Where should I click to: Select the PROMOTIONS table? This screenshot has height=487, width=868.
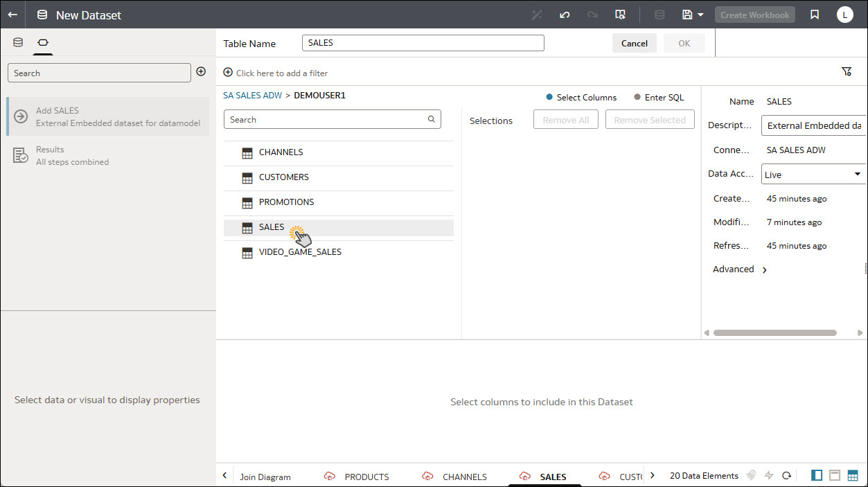click(x=339, y=202)
